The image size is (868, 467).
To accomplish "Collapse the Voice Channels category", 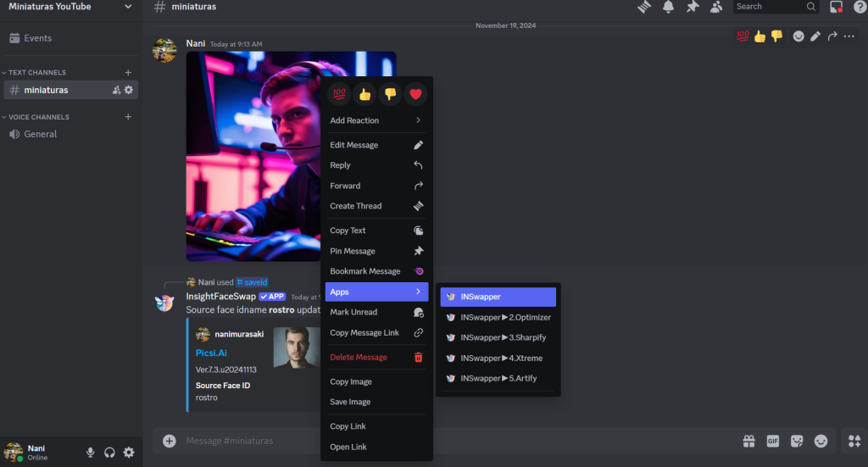I will click(x=39, y=117).
